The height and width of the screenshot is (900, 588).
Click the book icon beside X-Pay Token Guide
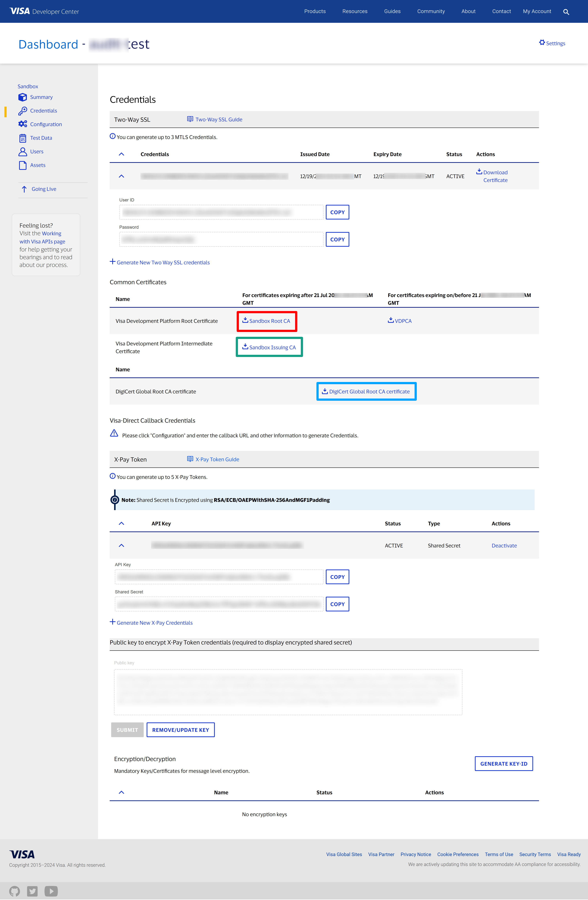tap(190, 459)
